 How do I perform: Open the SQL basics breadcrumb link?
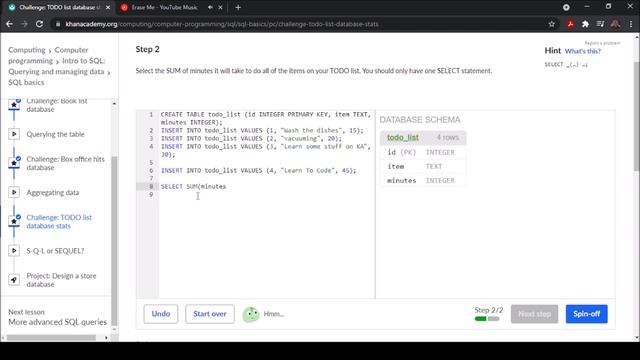click(x=26, y=82)
